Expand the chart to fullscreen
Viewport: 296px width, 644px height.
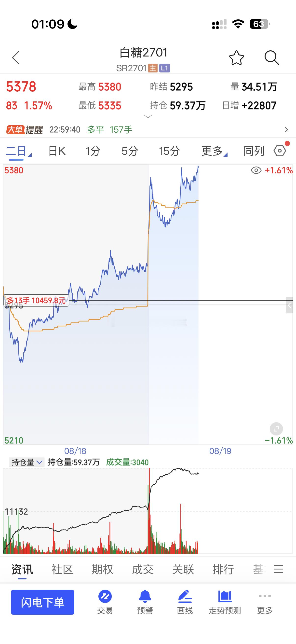click(x=276, y=429)
